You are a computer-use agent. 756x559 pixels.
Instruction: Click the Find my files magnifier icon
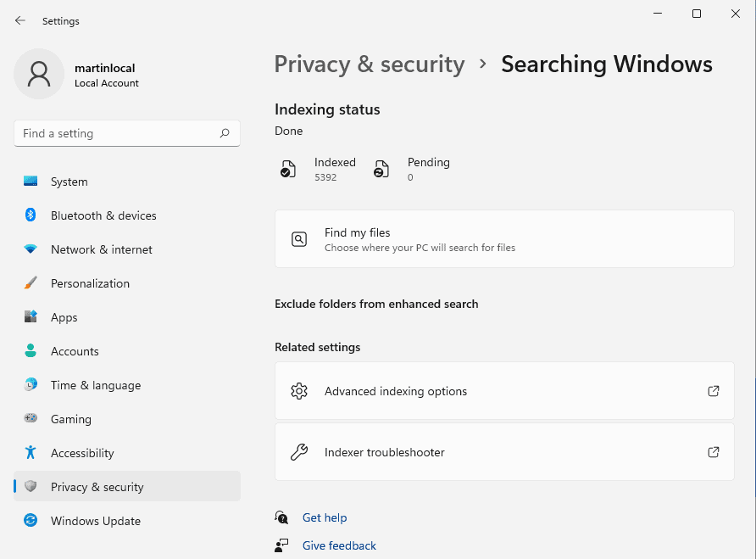pyautogui.click(x=299, y=239)
